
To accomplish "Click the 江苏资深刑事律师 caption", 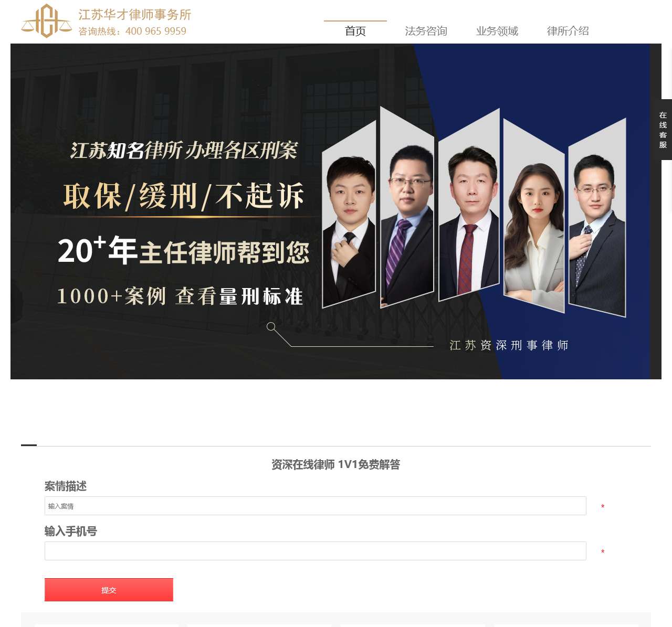I will click(x=509, y=345).
